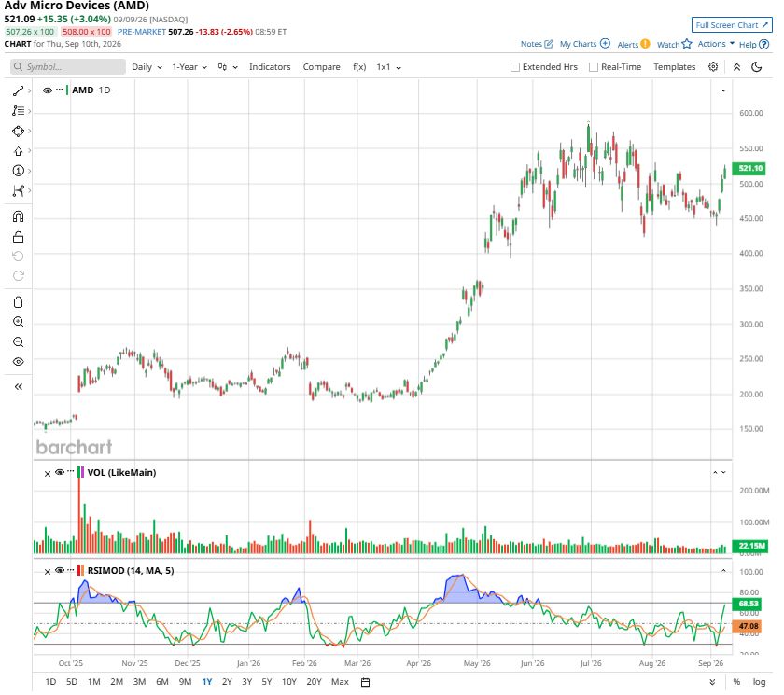
Task: Switch to dark mode moon icon
Action: tap(757, 67)
